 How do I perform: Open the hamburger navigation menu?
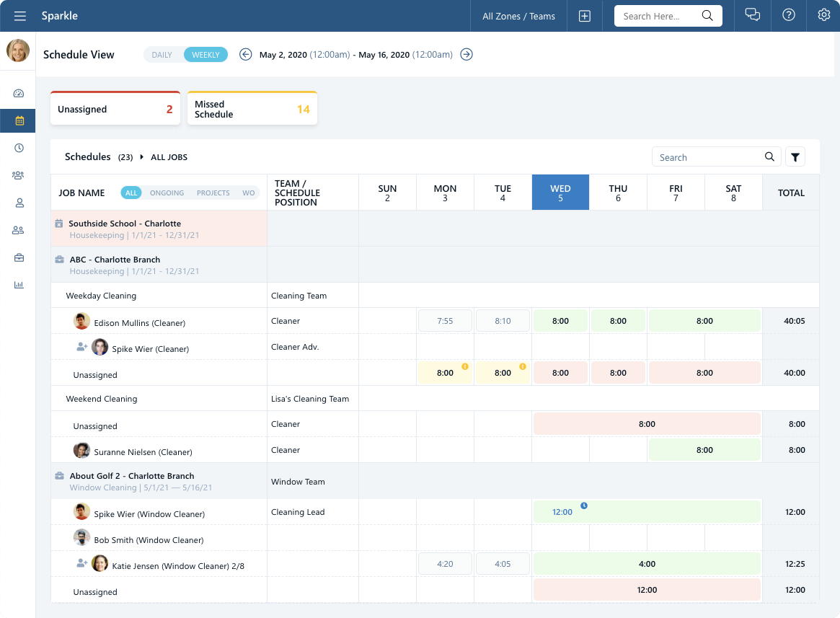20,16
